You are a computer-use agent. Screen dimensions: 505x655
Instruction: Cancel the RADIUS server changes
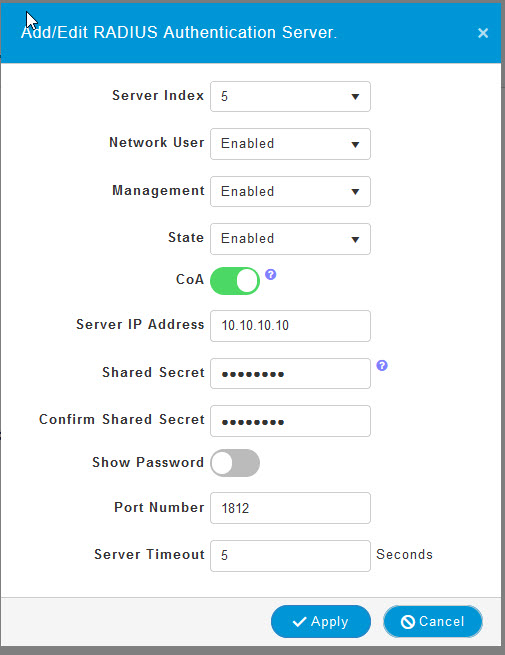coord(433,622)
